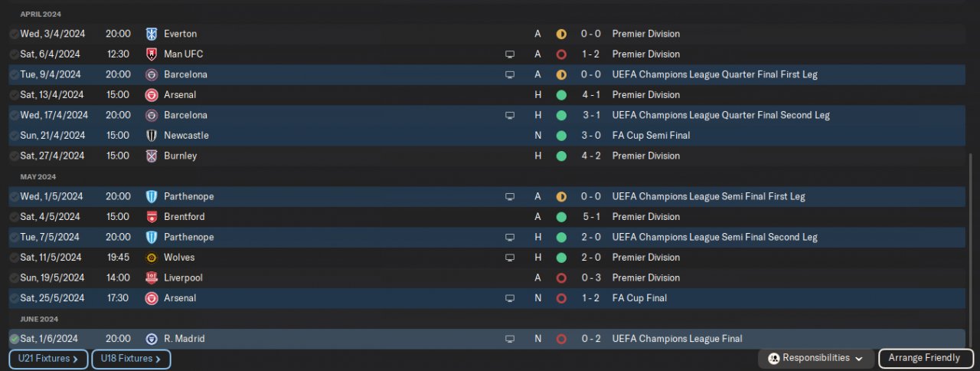Expand U18 Fixtures
Image resolution: width=980 pixels, height=371 pixels.
click(131, 359)
